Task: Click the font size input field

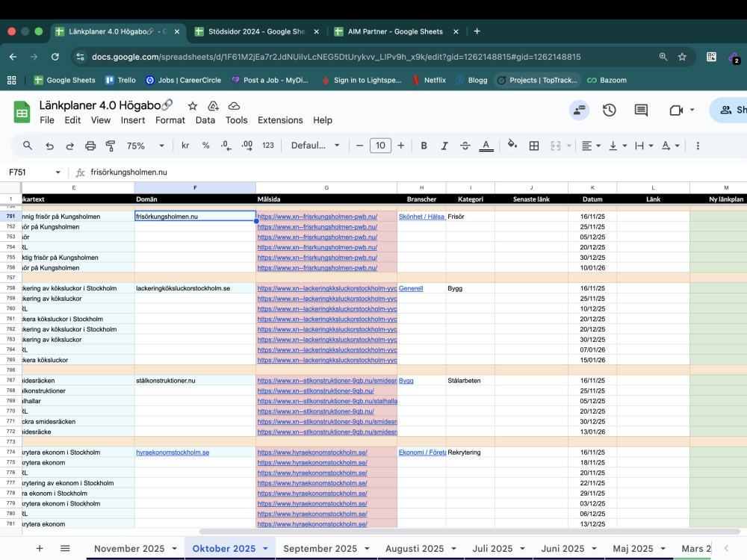Action: point(380,146)
